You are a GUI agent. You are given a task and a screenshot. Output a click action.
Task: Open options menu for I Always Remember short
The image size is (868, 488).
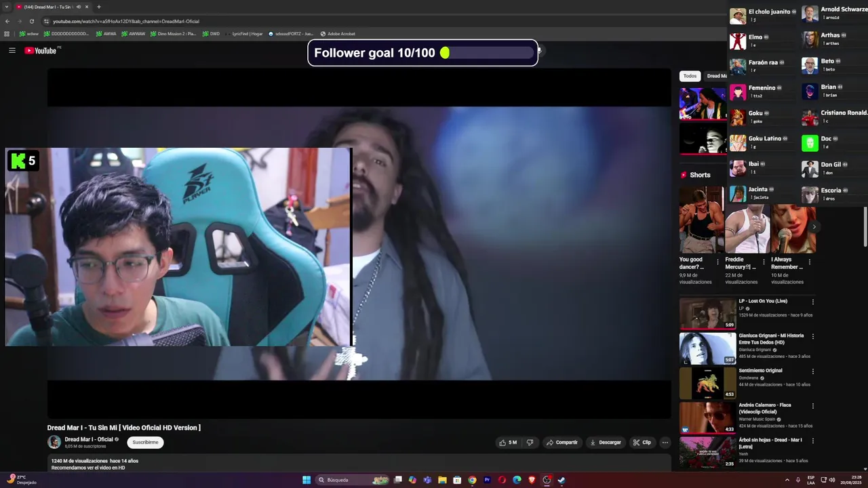pyautogui.click(x=809, y=262)
